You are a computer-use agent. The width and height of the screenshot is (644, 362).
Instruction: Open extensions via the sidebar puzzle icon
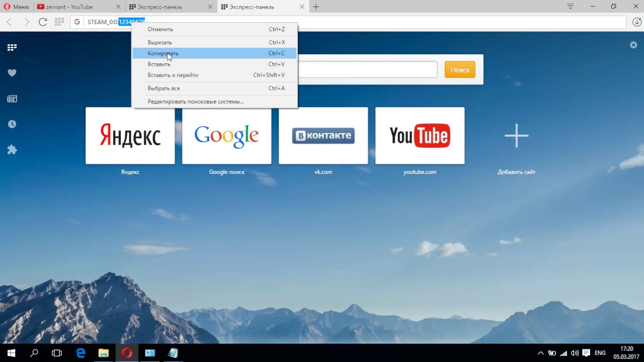pyautogui.click(x=12, y=150)
